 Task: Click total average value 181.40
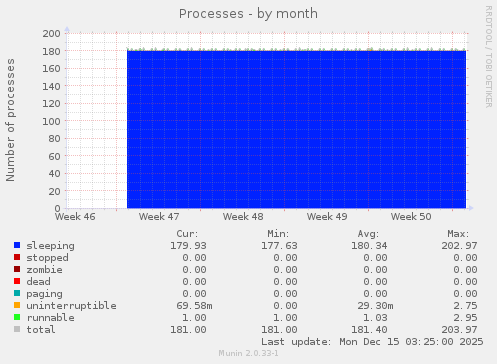click(369, 330)
